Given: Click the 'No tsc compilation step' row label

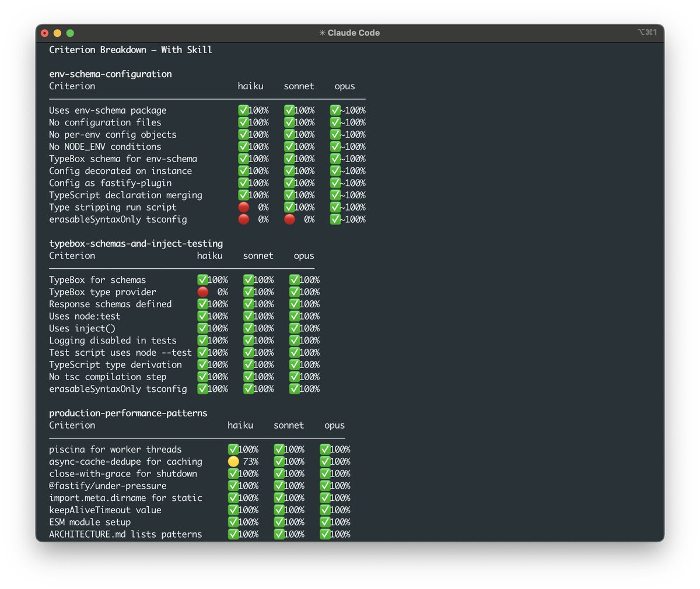Looking at the screenshot, I should click(108, 377).
